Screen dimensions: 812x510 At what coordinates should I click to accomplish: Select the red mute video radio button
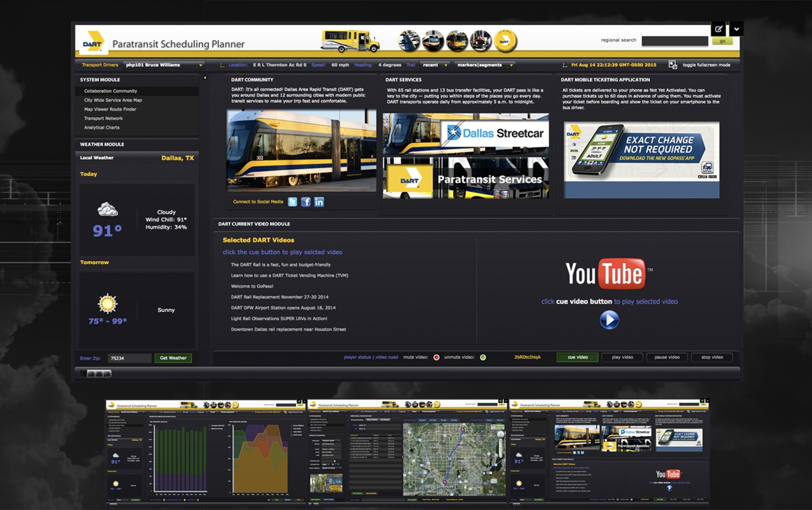(x=437, y=358)
